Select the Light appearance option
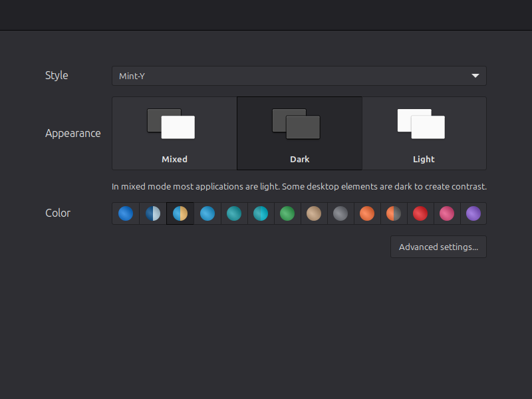This screenshot has width=532, height=399. point(424,134)
